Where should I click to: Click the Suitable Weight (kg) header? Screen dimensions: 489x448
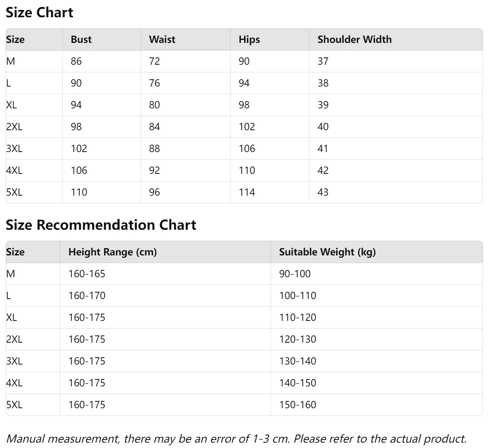[x=327, y=252]
